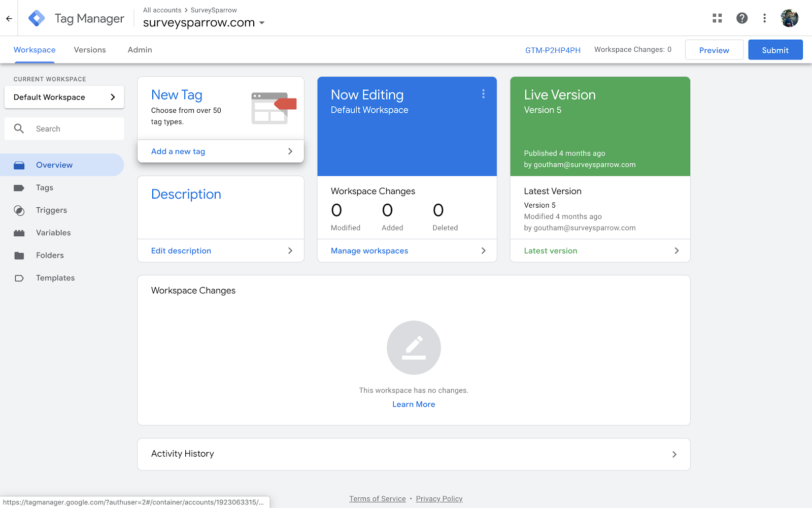Click the Modified count in Workspace Changes
Image resolution: width=812 pixels, height=508 pixels.
tap(336, 210)
